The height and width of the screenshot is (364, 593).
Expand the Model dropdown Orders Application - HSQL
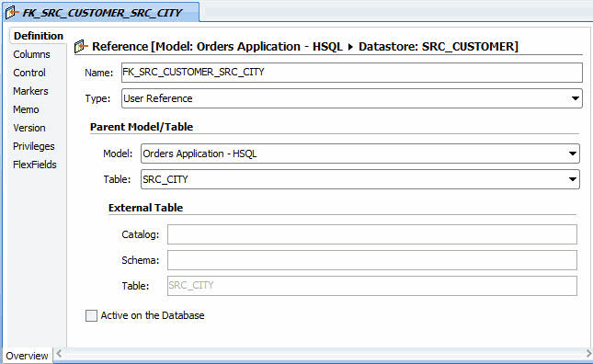360,154
